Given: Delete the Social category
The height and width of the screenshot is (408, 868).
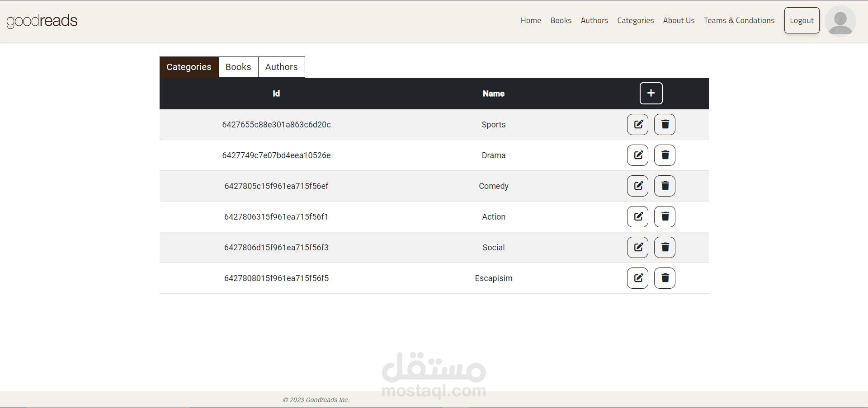Looking at the screenshot, I should point(665,247).
